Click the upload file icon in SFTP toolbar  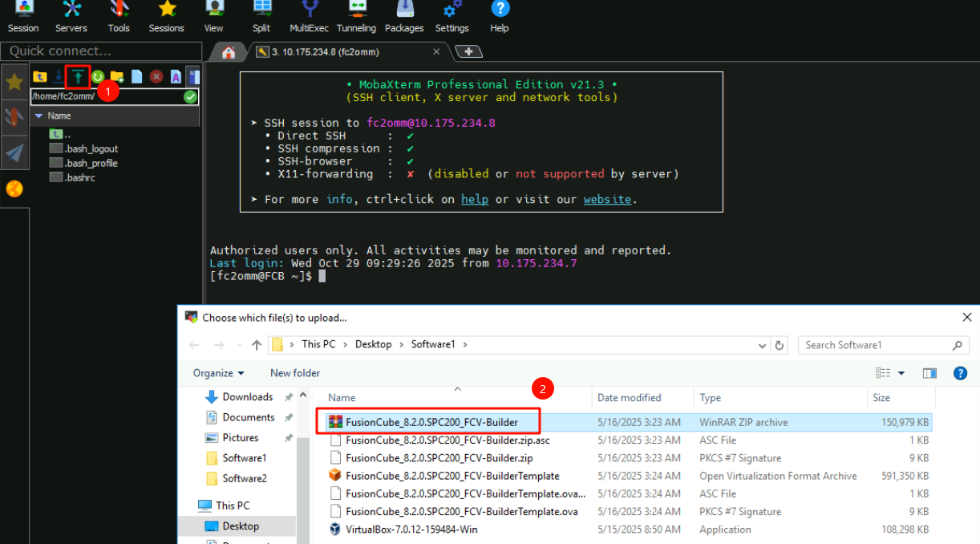click(78, 76)
